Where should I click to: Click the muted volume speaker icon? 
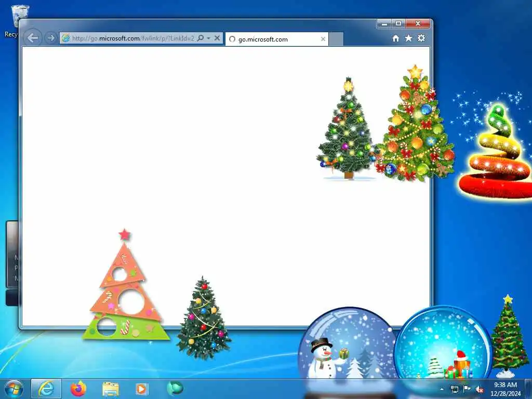click(480, 390)
